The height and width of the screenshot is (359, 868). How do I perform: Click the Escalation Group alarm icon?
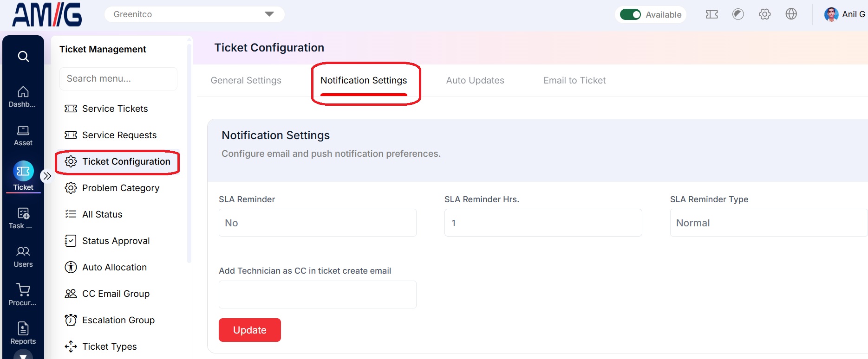71,320
